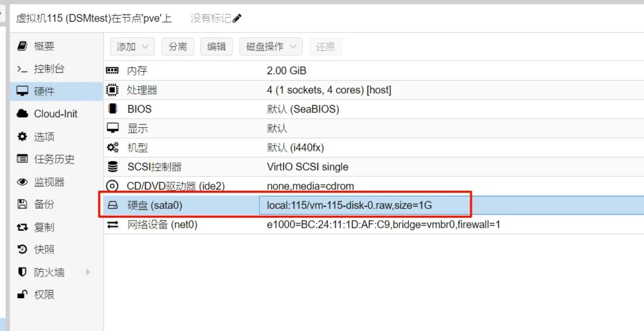The width and height of the screenshot is (644, 331).
Task: Click the terminal icon for 控制台
Action: [x=23, y=69]
